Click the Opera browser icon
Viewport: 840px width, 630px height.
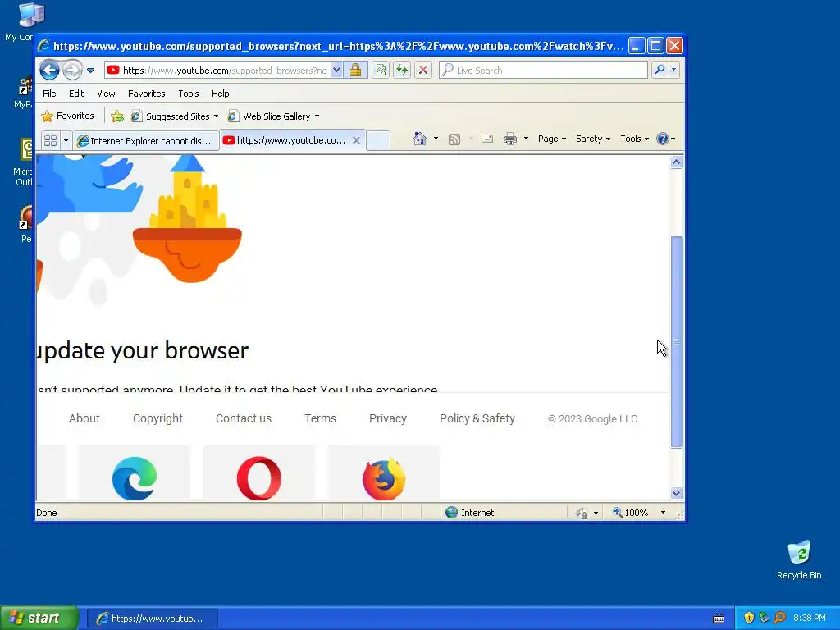coord(259,478)
